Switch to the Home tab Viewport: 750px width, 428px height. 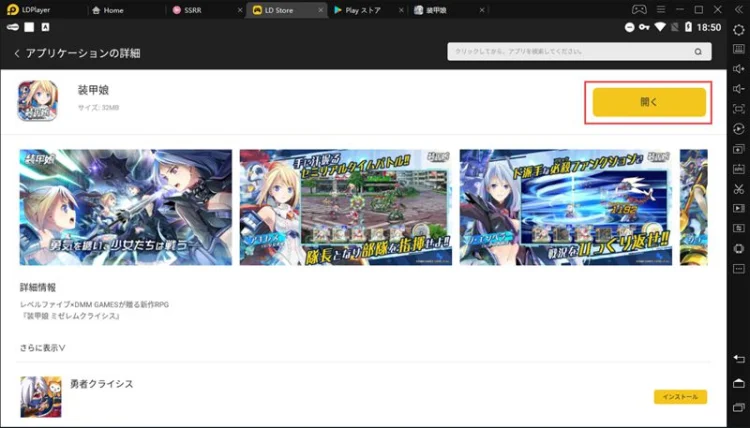108,10
